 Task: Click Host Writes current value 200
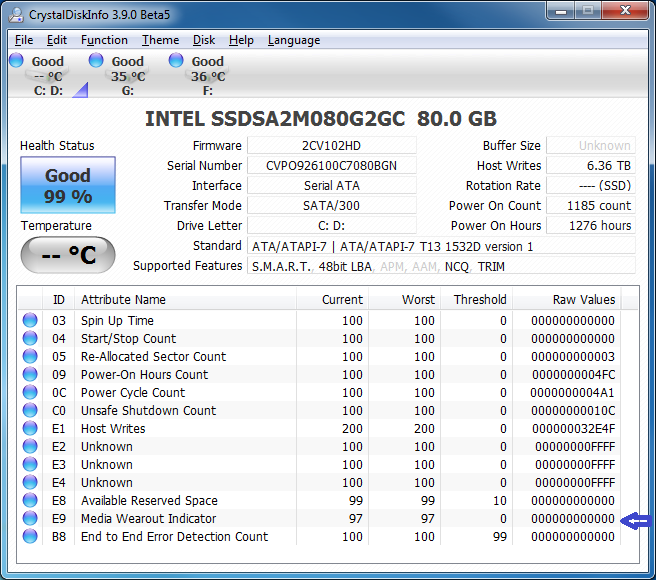(x=352, y=429)
